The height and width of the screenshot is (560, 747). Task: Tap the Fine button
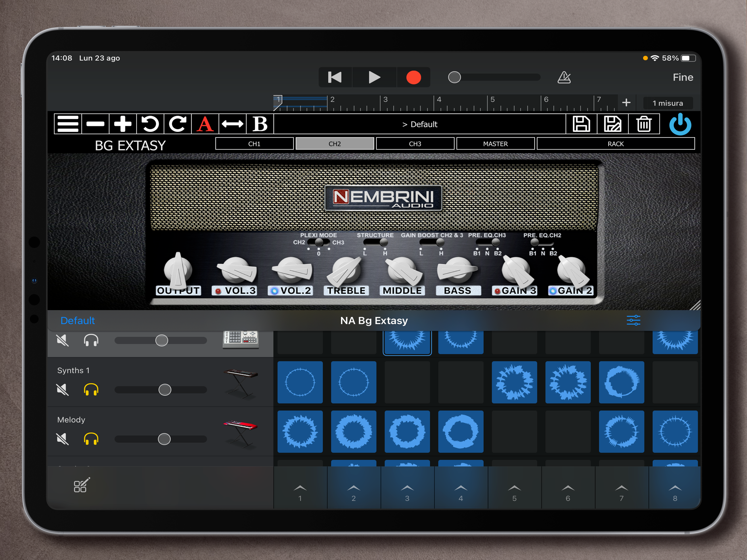pyautogui.click(x=682, y=77)
